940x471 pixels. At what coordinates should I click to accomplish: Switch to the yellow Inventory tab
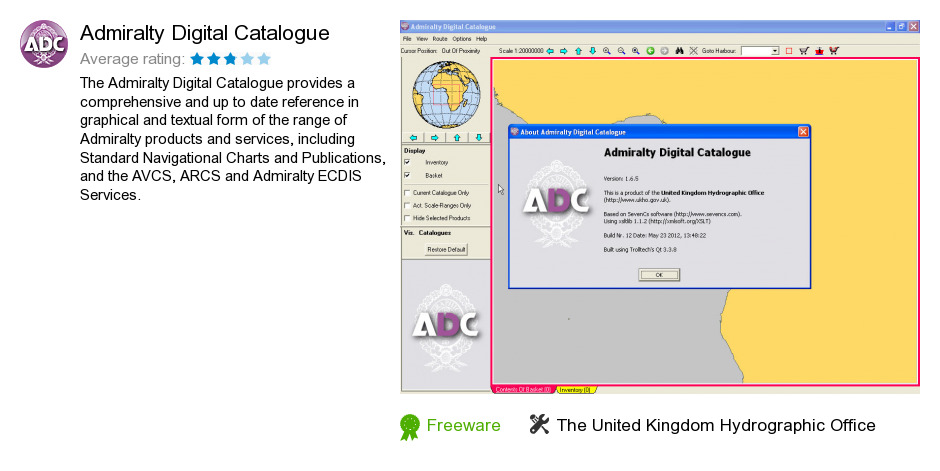574,389
